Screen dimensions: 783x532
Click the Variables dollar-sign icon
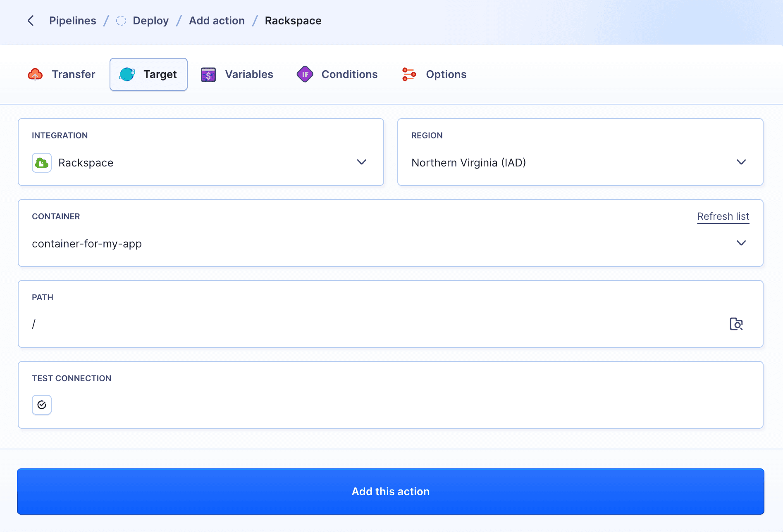(x=208, y=74)
